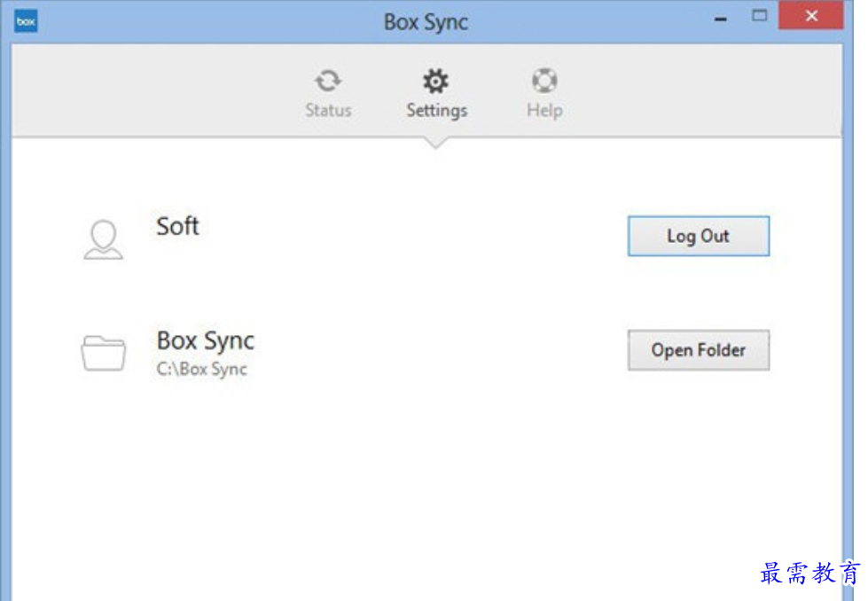The height and width of the screenshot is (601, 868).
Task: Click the Box Sync window title
Action: click(x=426, y=23)
